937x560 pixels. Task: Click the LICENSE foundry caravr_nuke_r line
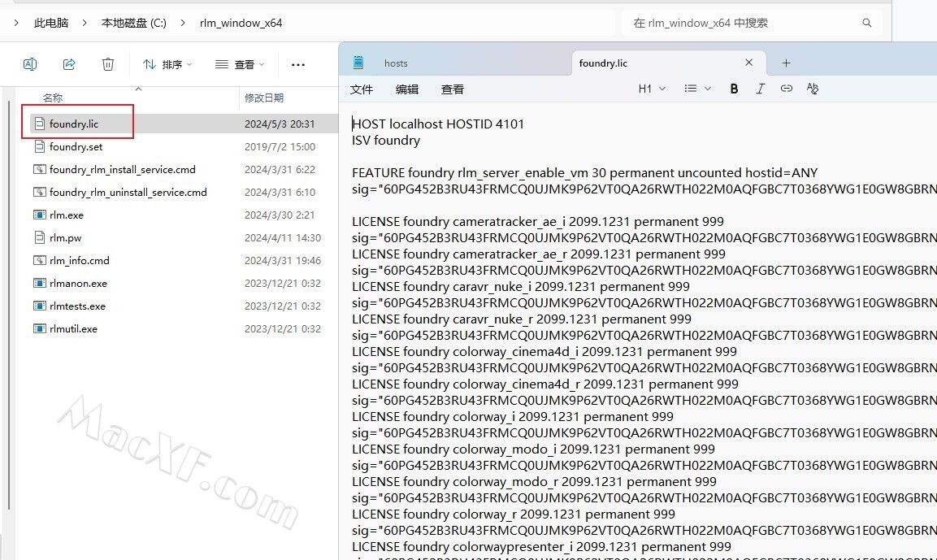pos(522,319)
